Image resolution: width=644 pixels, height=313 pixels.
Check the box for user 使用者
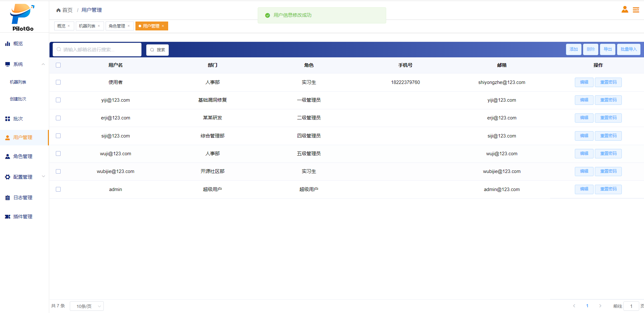(x=58, y=82)
